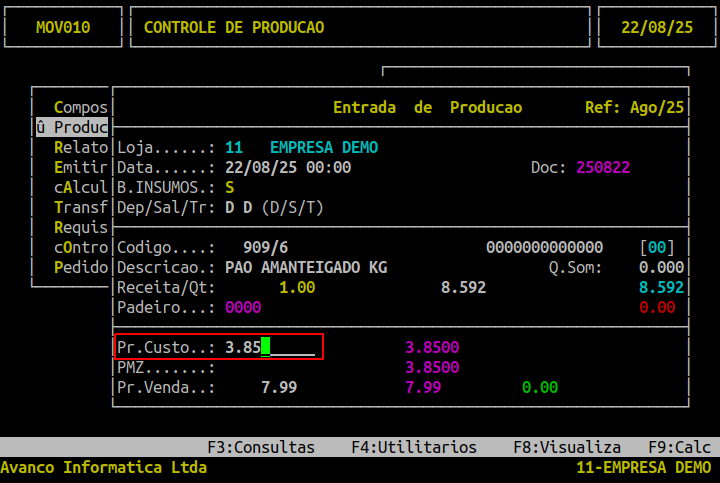Select the cAlcul menu item
The width and height of the screenshot is (720, 483).
(x=81, y=187)
